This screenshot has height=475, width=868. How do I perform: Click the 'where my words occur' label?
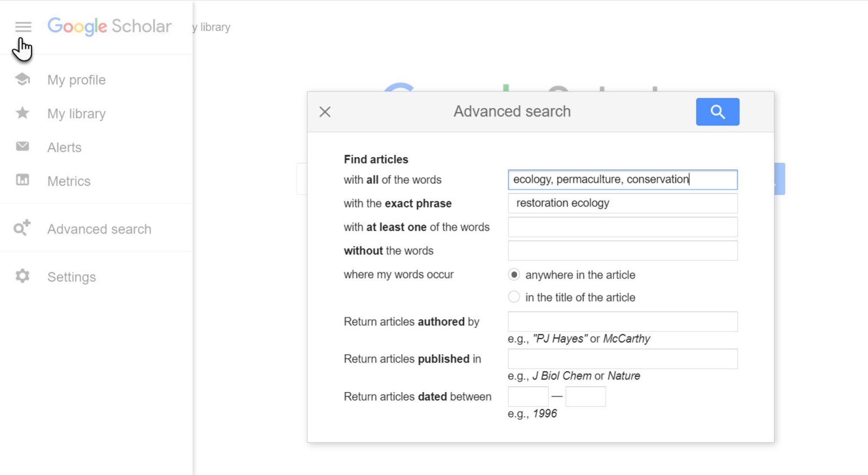pos(398,275)
